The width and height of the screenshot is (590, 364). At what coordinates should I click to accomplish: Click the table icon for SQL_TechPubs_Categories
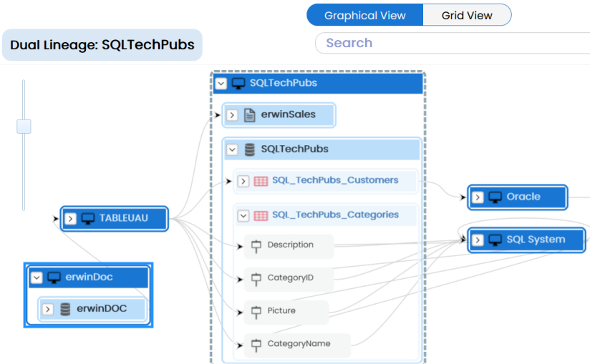[x=261, y=216]
